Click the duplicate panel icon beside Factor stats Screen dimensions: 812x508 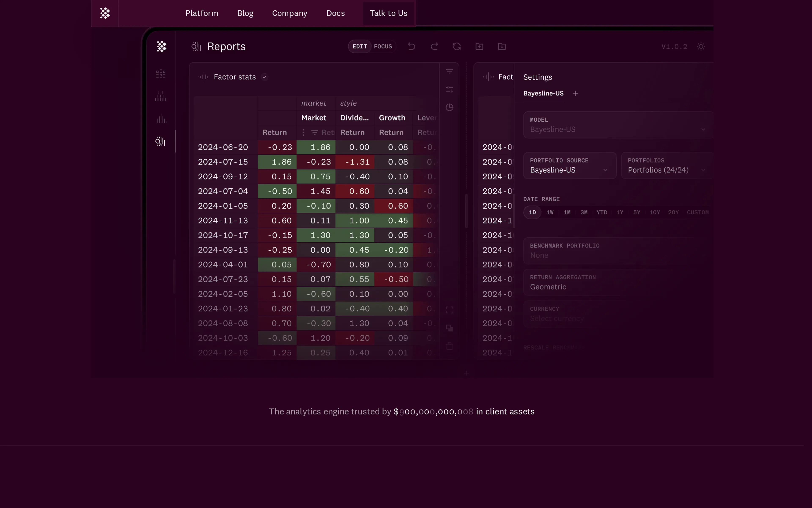449,328
